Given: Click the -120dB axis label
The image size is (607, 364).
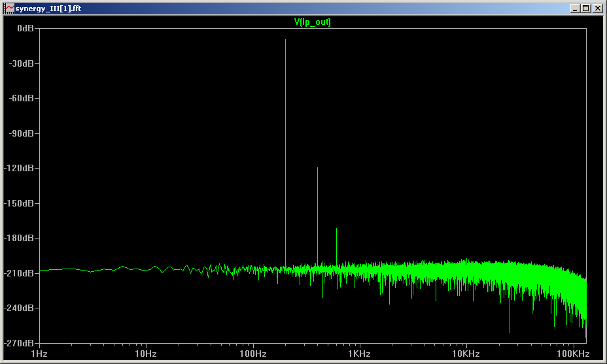Looking at the screenshot, I should pos(20,168).
